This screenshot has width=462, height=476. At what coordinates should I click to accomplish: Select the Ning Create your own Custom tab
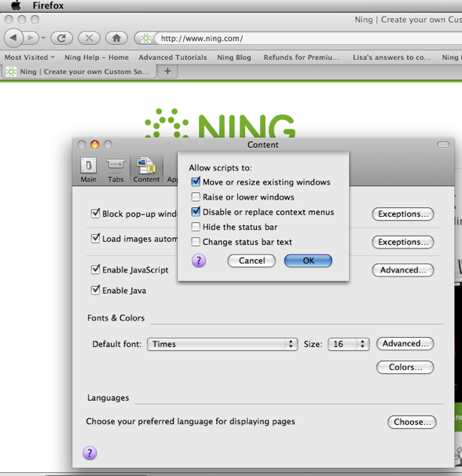point(80,71)
